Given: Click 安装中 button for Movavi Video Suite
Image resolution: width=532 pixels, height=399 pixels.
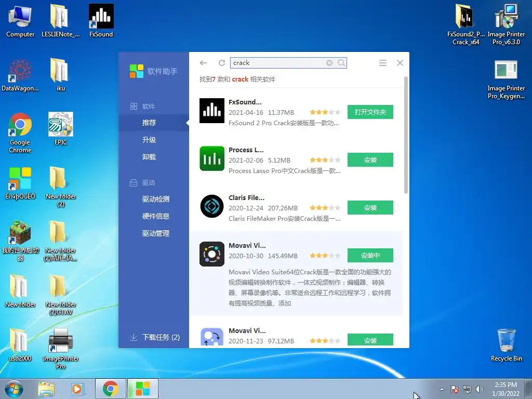Looking at the screenshot, I should pyautogui.click(x=370, y=256).
